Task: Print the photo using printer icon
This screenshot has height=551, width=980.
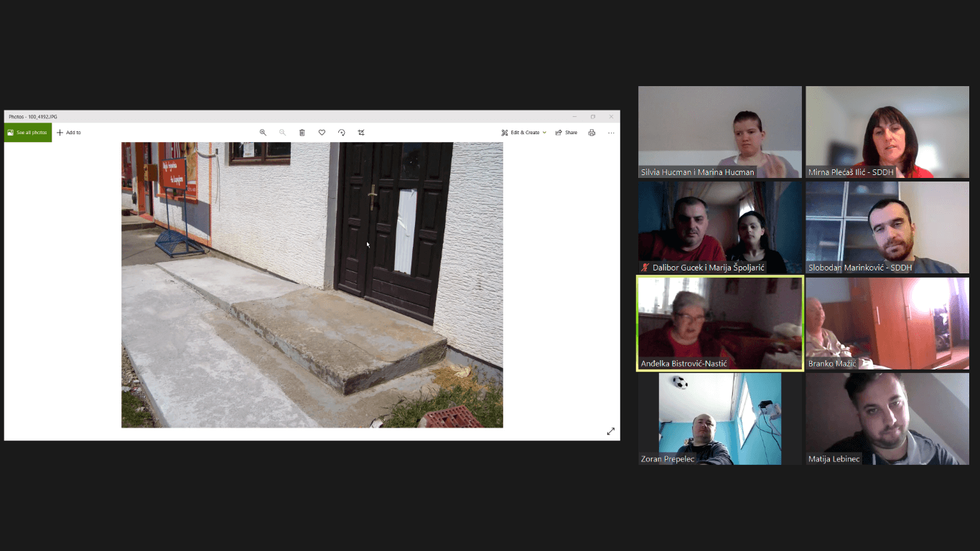Action: pyautogui.click(x=592, y=133)
